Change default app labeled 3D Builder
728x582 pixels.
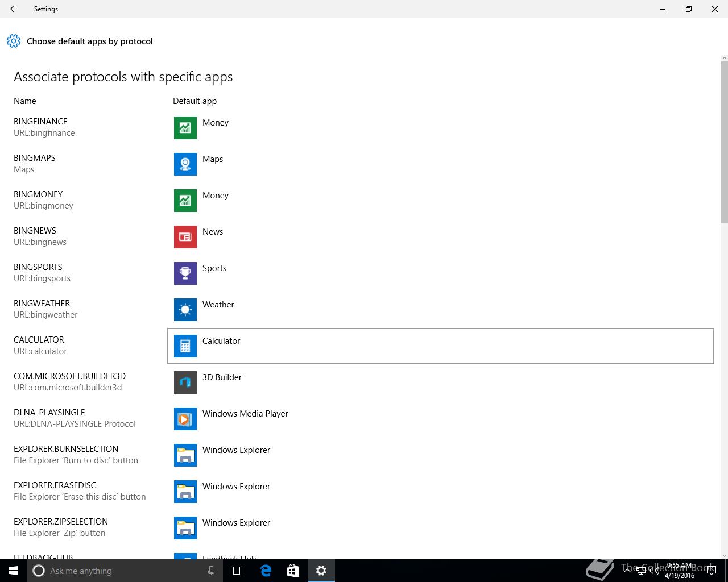coord(441,383)
